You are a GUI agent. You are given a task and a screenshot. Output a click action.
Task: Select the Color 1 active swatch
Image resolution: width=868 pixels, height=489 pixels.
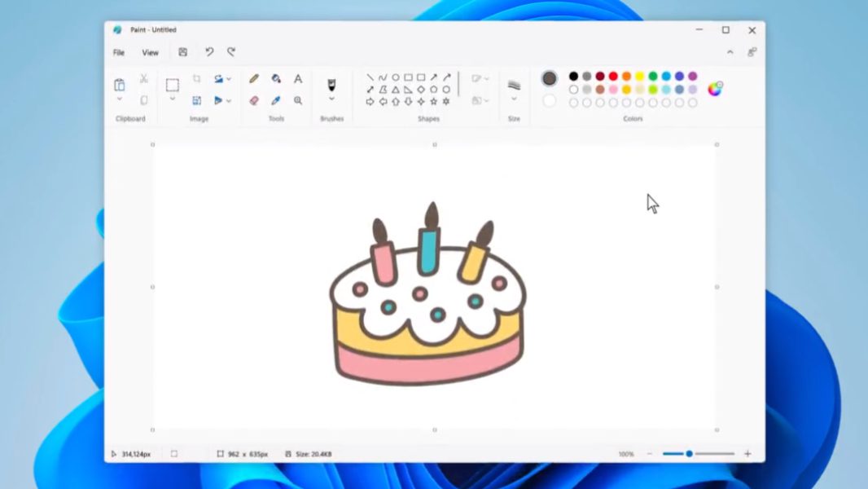(x=550, y=78)
